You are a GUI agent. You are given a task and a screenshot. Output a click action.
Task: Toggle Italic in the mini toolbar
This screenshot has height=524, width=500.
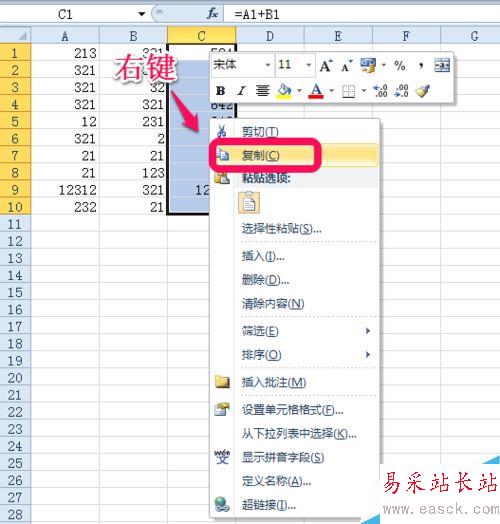click(x=241, y=91)
